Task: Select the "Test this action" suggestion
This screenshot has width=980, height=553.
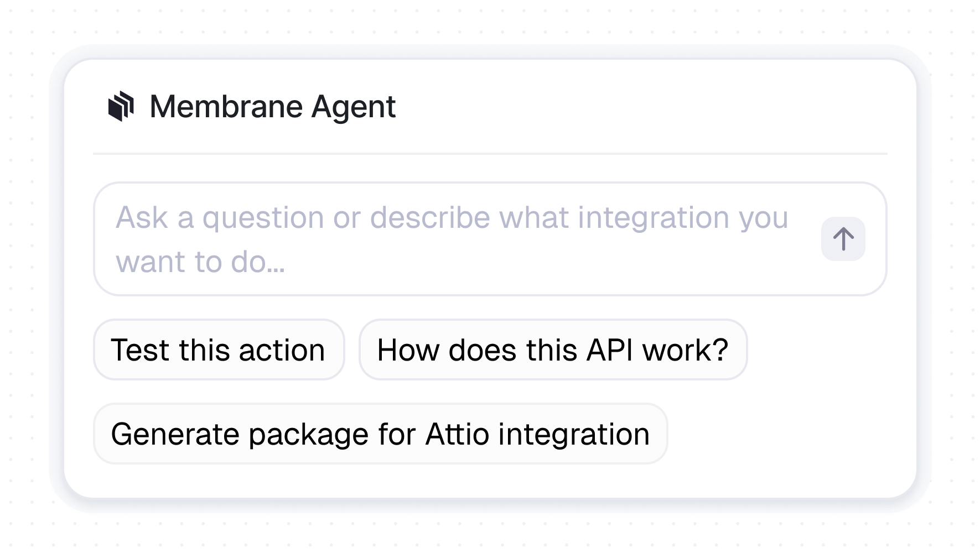Action: click(x=219, y=350)
